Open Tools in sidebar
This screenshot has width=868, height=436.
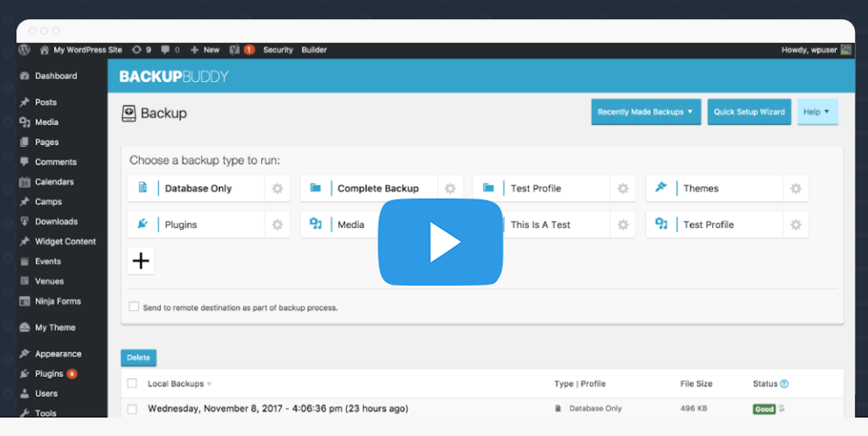pos(46,413)
